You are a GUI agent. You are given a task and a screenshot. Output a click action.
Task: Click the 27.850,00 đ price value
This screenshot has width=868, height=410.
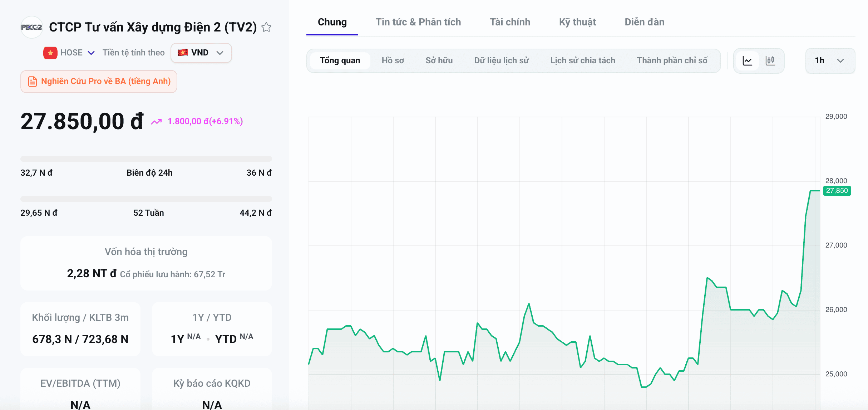[82, 121]
